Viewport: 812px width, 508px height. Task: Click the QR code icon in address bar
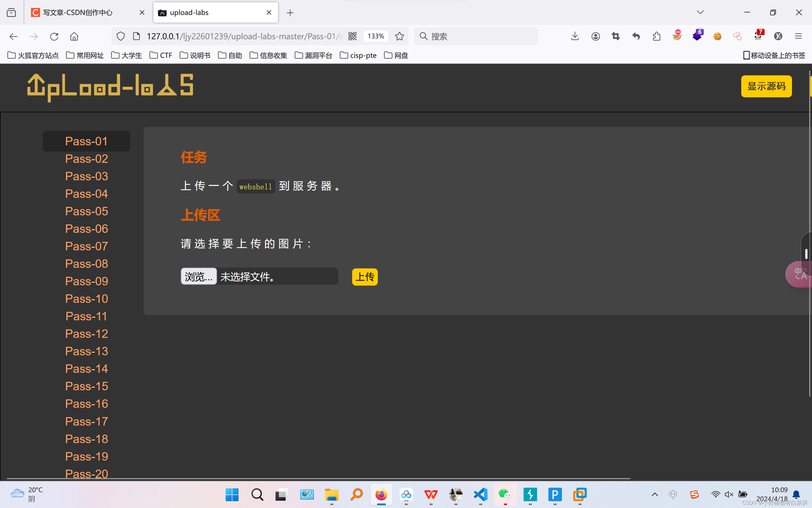(x=352, y=36)
